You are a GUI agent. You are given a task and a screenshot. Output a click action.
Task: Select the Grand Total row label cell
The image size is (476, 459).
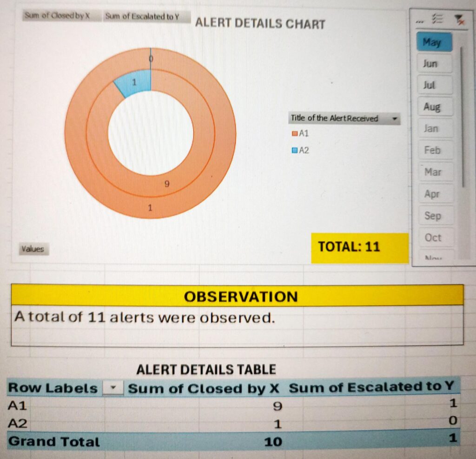(54, 441)
